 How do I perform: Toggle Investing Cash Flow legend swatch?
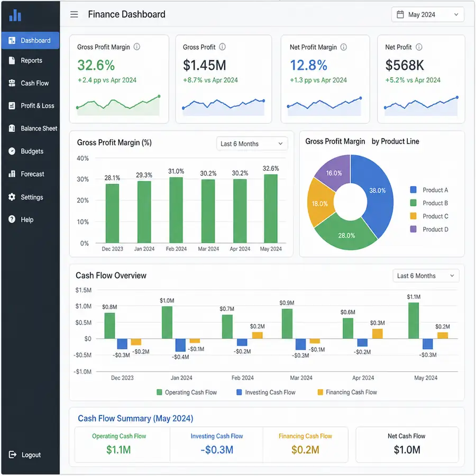coord(239,392)
